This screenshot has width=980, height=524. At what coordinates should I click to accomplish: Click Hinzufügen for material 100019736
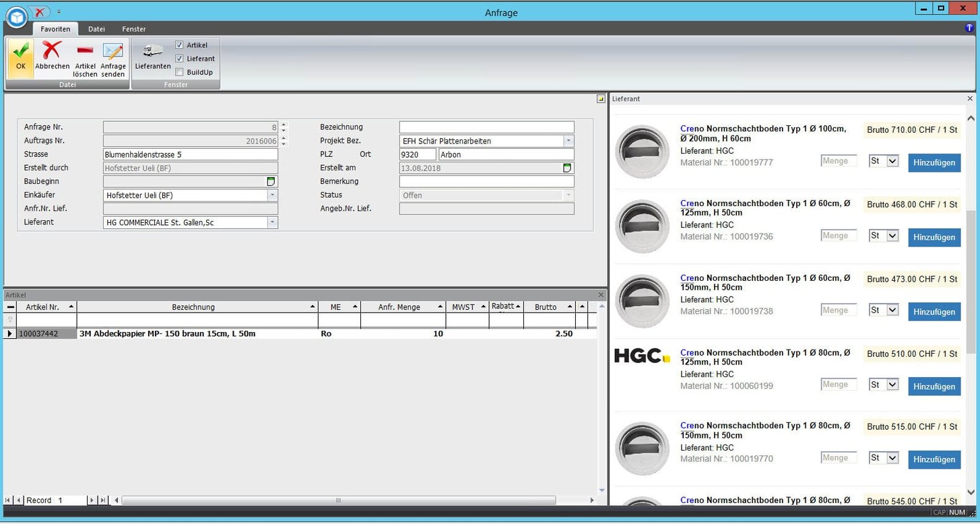[x=934, y=237]
